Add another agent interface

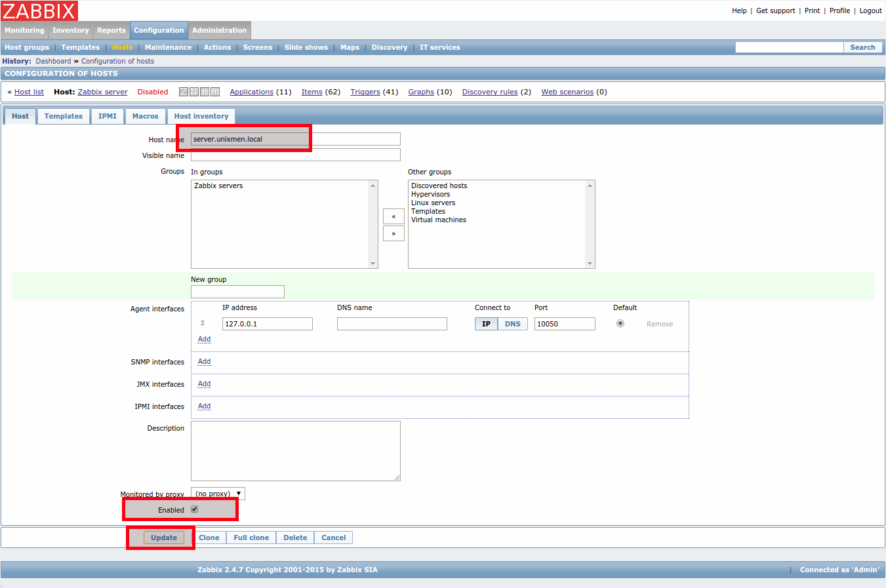click(x=205, y=339)
